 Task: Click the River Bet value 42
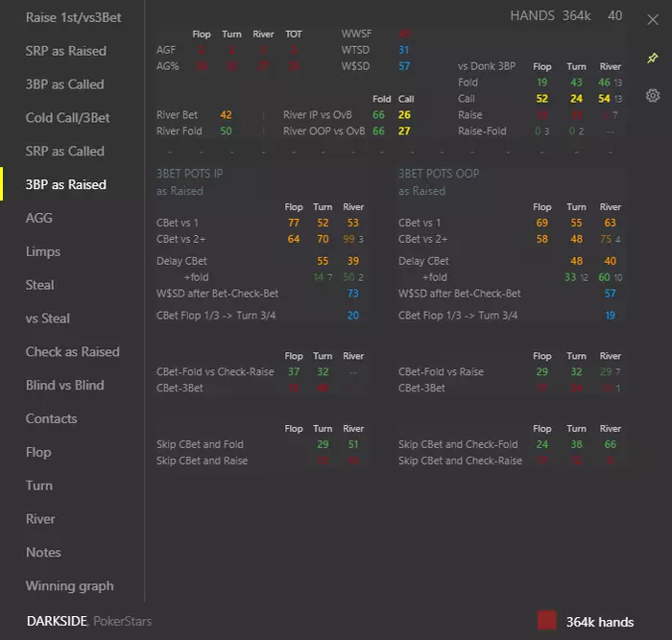click(226, 115)
